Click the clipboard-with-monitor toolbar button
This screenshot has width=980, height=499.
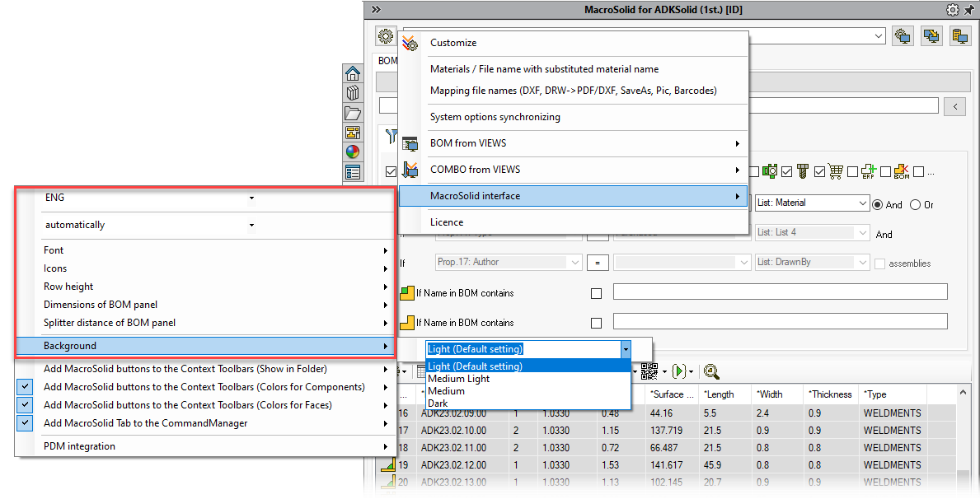tap(960, 35)
